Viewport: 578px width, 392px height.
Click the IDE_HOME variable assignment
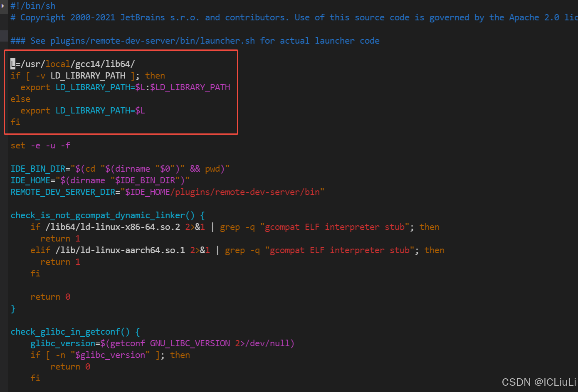[30, 180]
